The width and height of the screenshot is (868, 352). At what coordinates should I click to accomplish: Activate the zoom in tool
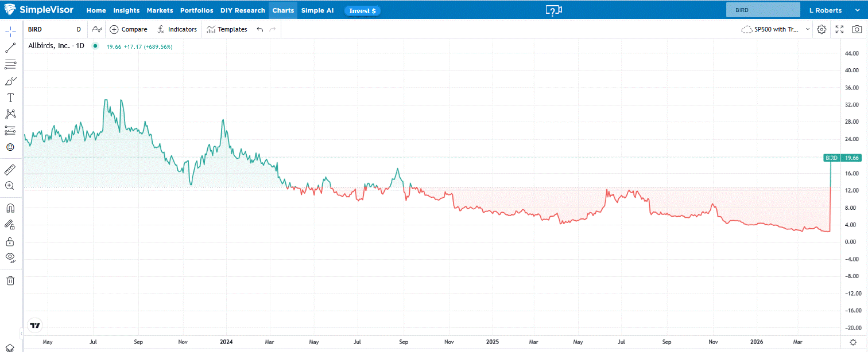[x=10, y=186]
